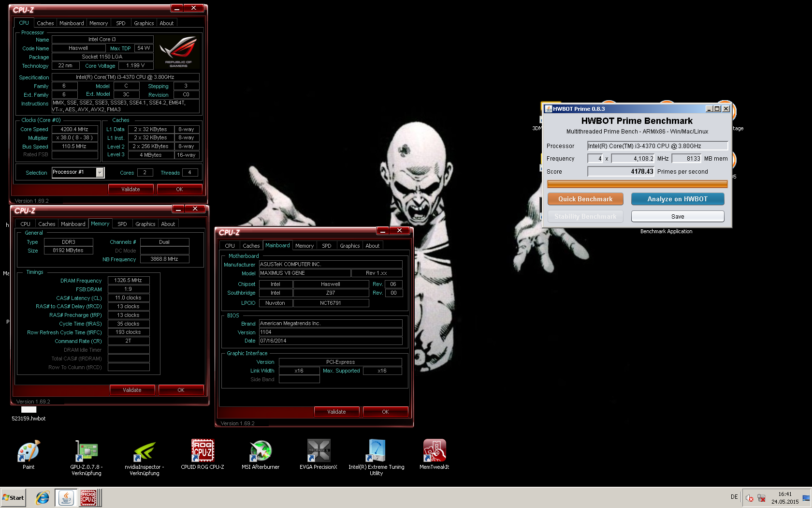Open the nvidiaInspector desktop shortcut

click(145, 458)
